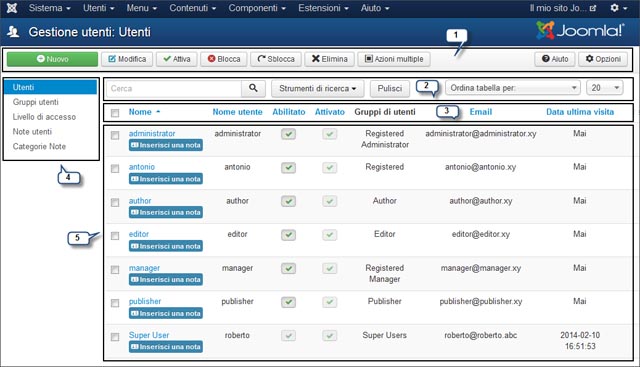Click the Aiuto help button in the toolbar
Viewport: 640px width, 367px height.
point(555,59)
